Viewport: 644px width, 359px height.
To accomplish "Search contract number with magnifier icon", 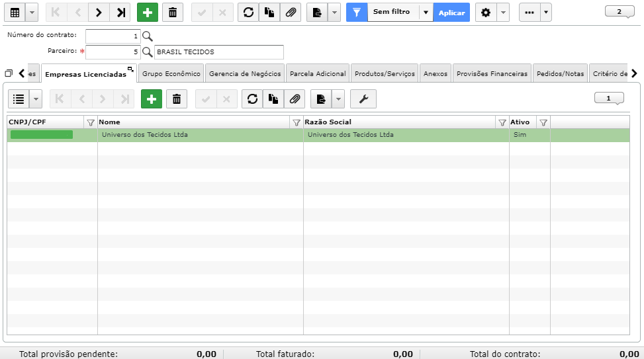I will [x=148, y=36].
